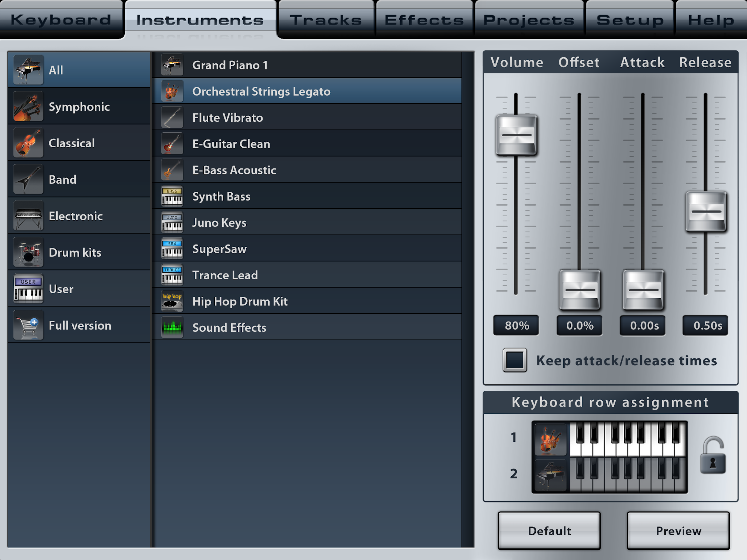The width and height of the screenshot is (747, 560).
Task: Select the Sound Effects equalizer icon
Action: click(172, 327)
